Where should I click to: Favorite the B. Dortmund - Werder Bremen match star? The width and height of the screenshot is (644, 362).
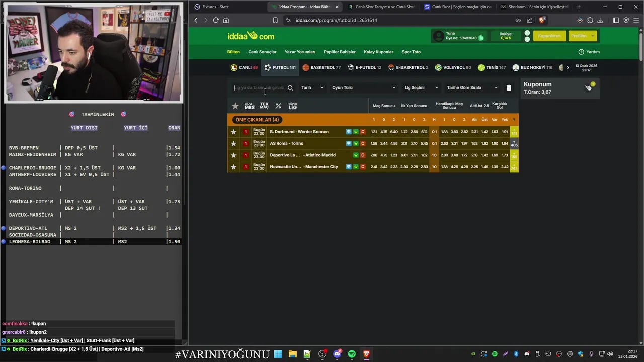233,132
